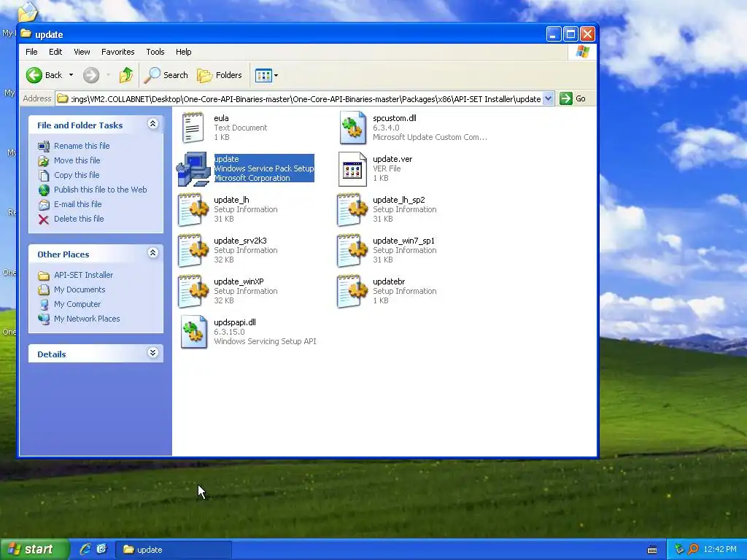Open the Edit menu
The image size is (747, 560).
pyautogui.click(x=55, y=52)
